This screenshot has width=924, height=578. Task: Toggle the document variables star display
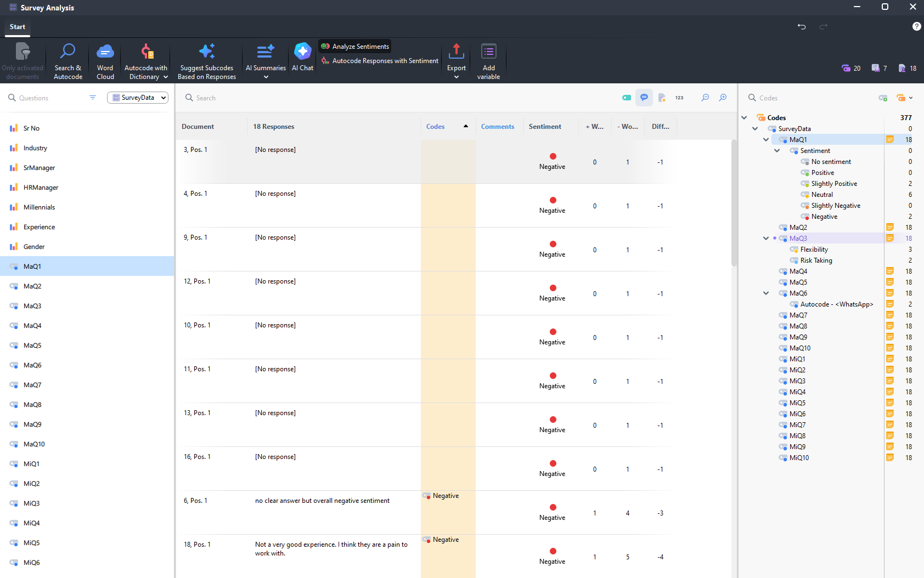pyautogui.click(x=662, y=98)
